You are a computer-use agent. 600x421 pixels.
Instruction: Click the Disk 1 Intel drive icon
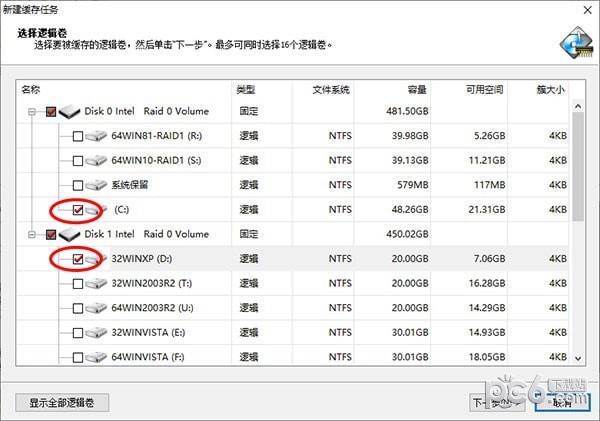[69, 234]
